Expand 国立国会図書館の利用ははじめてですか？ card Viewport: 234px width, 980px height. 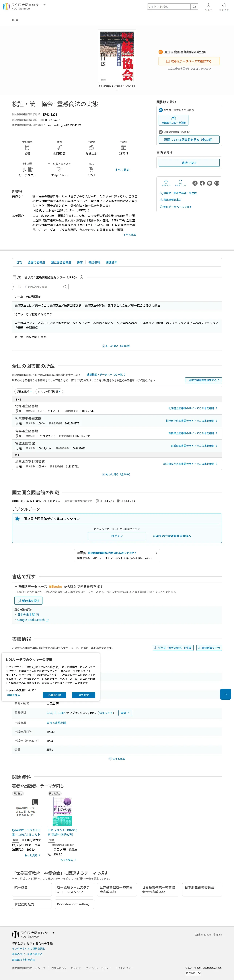pos(117,555)
